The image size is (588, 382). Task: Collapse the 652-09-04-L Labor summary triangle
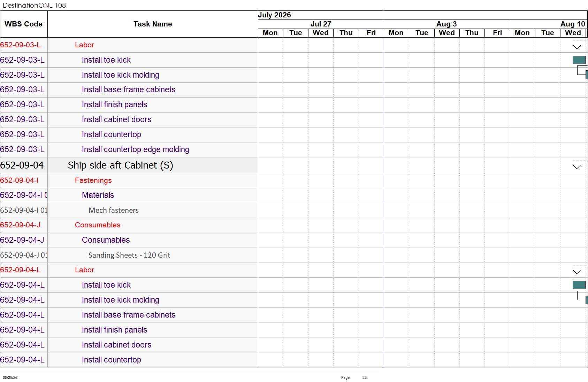pyautogui.click(x=577, y=272)
